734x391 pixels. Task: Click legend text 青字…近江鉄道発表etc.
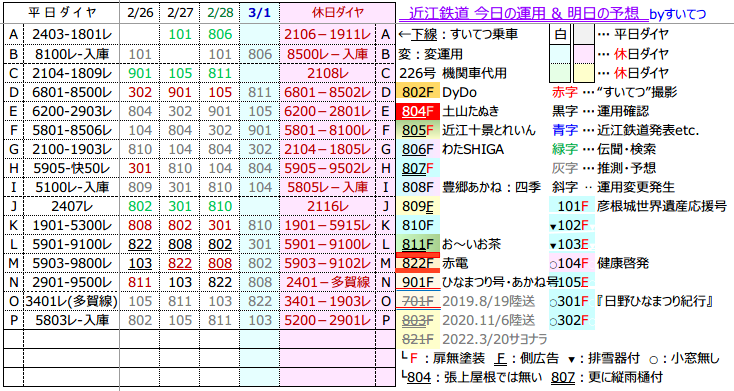pyautogui.click(x=625, y=130)
